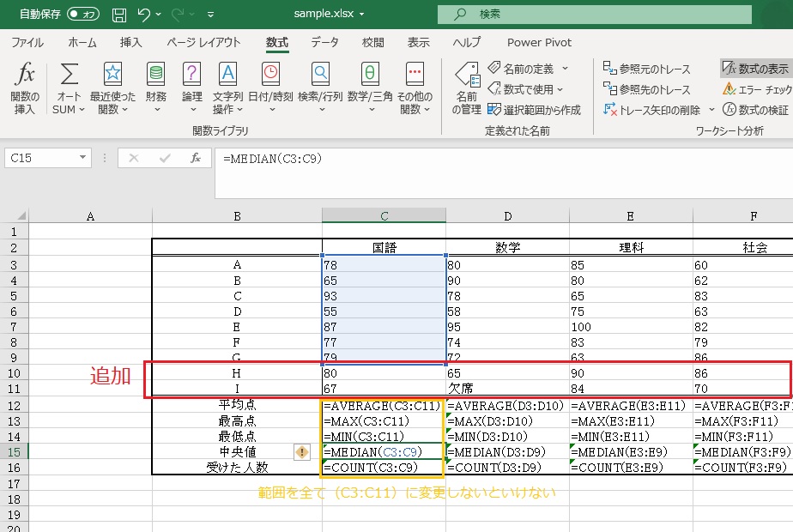This screenshot has height=532, width=793.
Task: Open Lookup/Reference (検索/行列) functions icon
Action: (x=320, y=76)
